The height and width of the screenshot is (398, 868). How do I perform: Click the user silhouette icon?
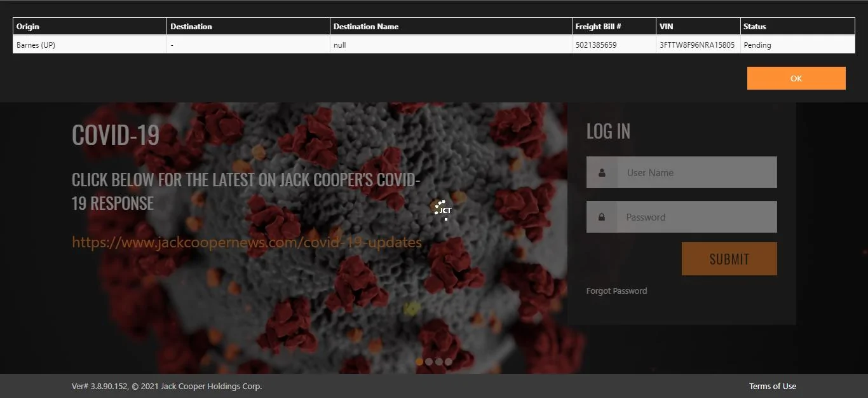point(602,172)
